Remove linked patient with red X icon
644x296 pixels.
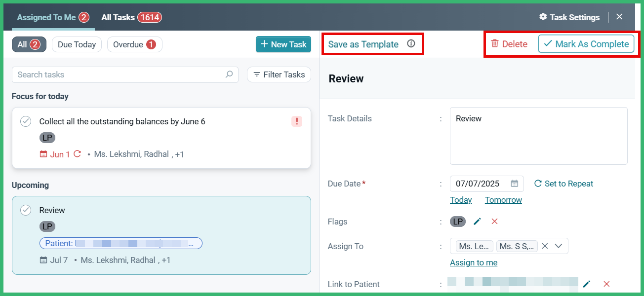[x=606, y=284]
